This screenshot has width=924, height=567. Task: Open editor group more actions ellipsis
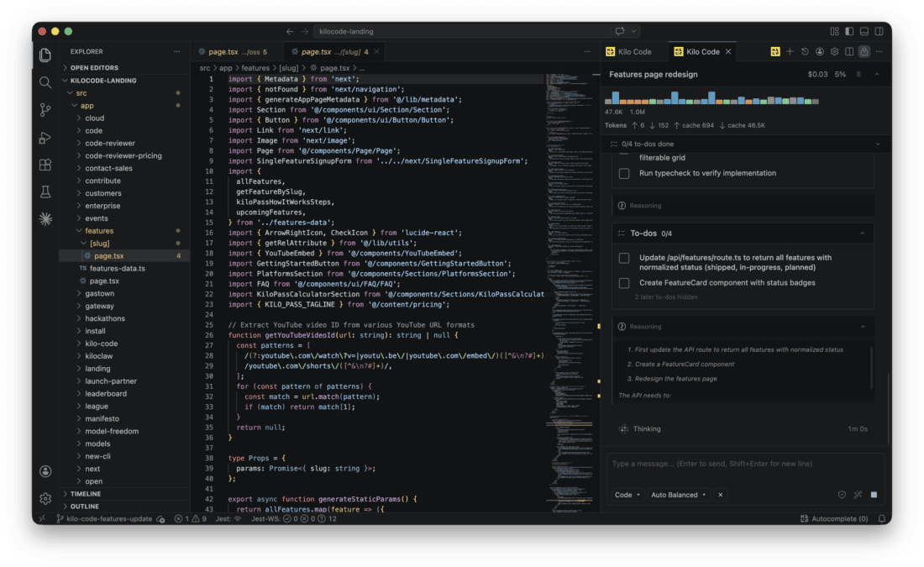587,52
